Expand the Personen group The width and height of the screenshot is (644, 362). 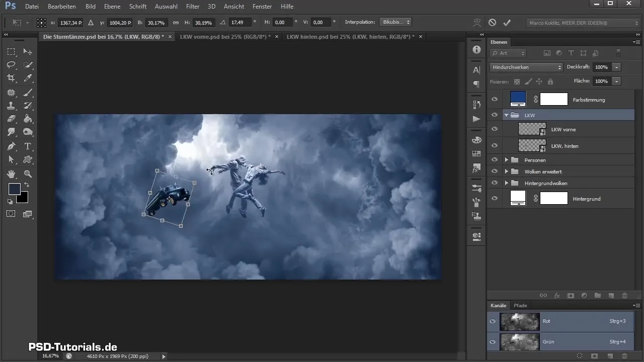click(x=507, y=160)
